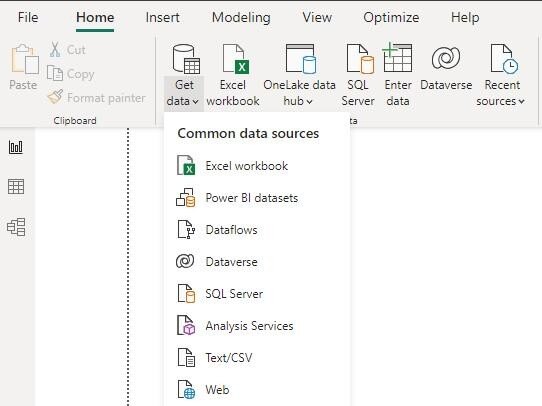Open the File tab
542x406 pixels.
[x=28, y=17]
